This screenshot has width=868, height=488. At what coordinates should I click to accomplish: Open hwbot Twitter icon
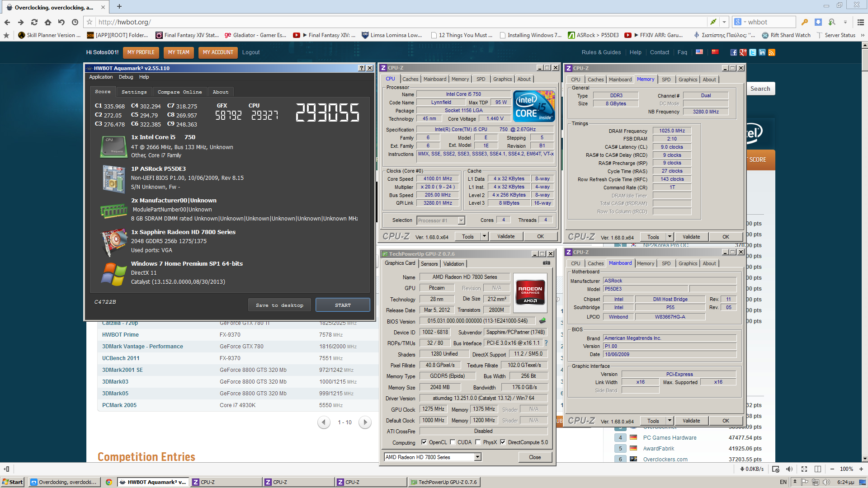tap(752, 52)
